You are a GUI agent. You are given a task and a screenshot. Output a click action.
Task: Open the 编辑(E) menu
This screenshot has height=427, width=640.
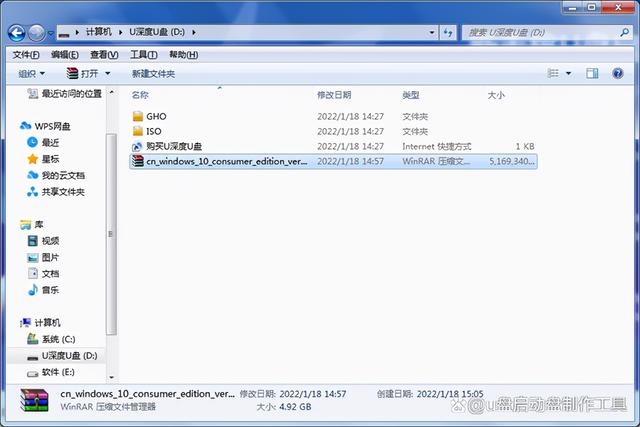(x=64, y=55)
